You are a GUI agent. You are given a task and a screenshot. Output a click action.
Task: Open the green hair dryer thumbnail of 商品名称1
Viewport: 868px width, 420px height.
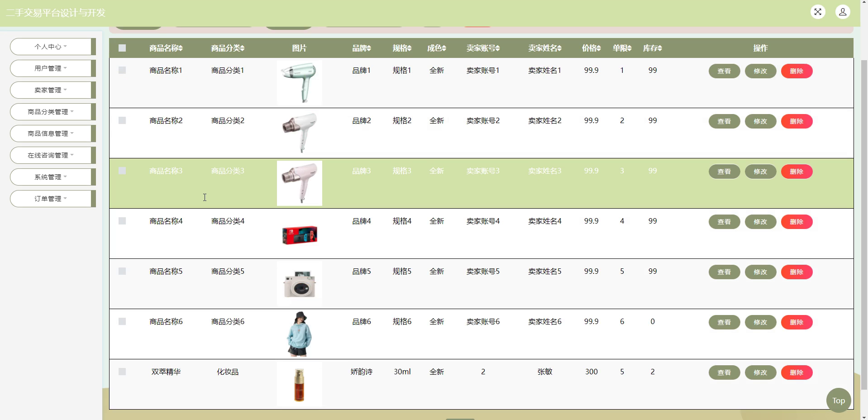tap(300, 83)
